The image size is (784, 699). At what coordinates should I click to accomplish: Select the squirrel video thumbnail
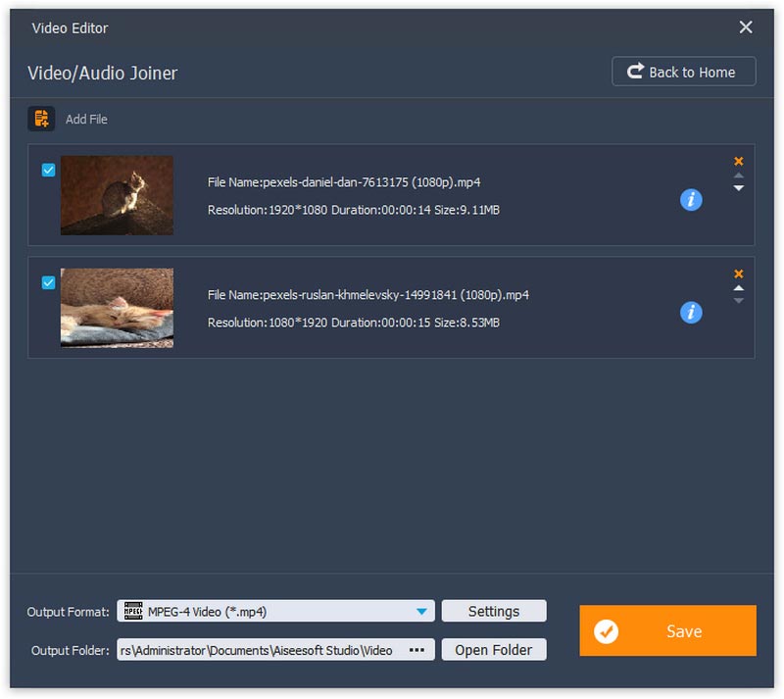[x=117, y=195]
